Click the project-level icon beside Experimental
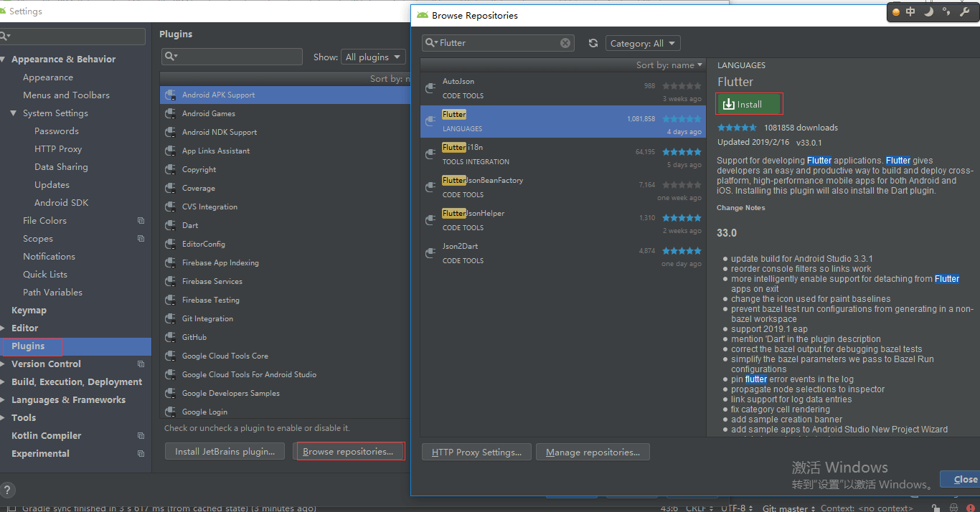980x512 pixels. [141, 454]
